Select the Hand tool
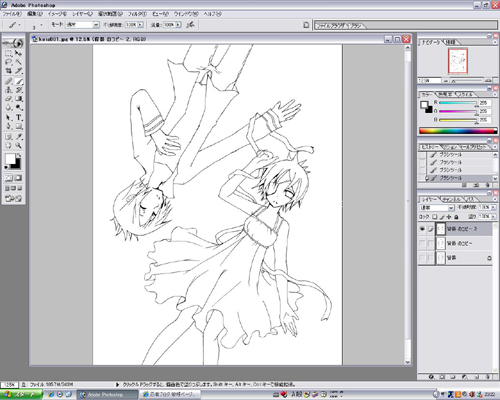The image size is (500, 400). pyautogui.click(x=8, y=145)
